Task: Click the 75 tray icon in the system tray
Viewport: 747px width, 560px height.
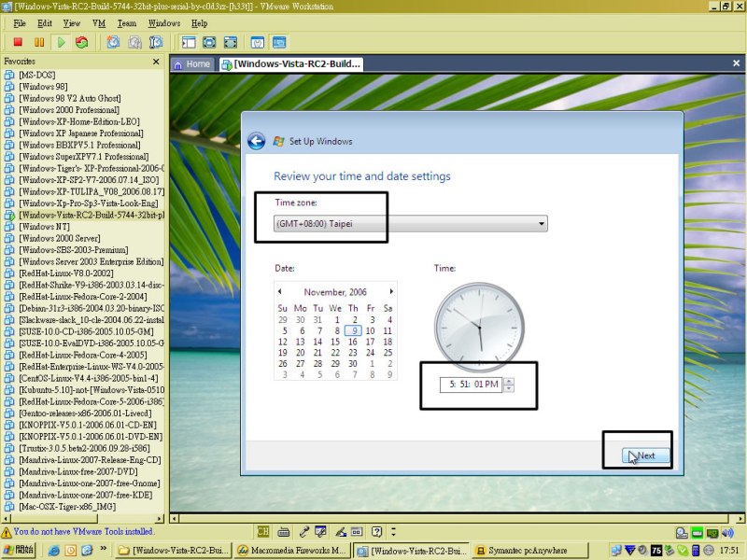Action: (x=656, y=551)
